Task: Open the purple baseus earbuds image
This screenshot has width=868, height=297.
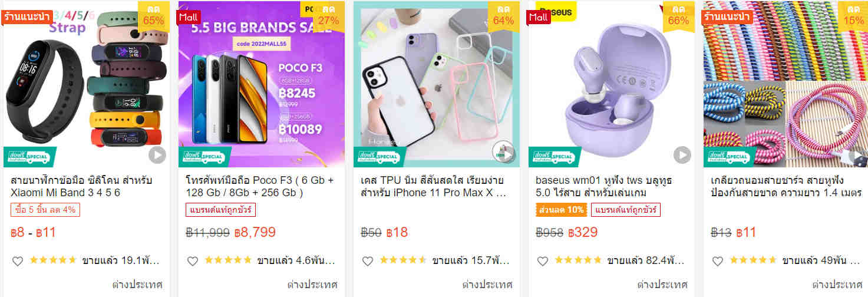Action: pyautogui.click(x=612, y=84)
